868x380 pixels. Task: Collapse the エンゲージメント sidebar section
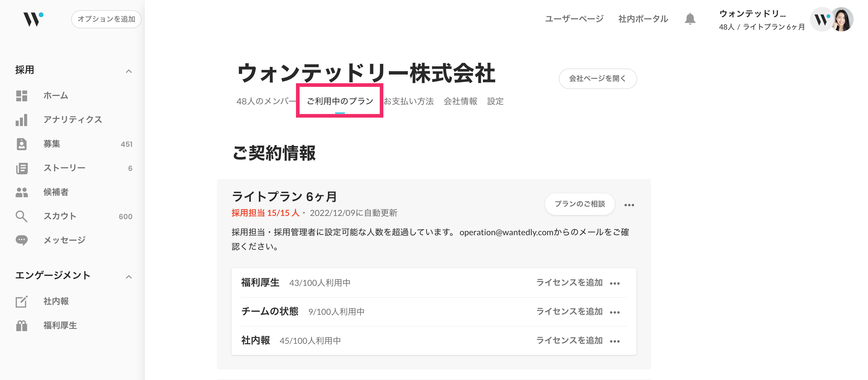pos(129,277)
